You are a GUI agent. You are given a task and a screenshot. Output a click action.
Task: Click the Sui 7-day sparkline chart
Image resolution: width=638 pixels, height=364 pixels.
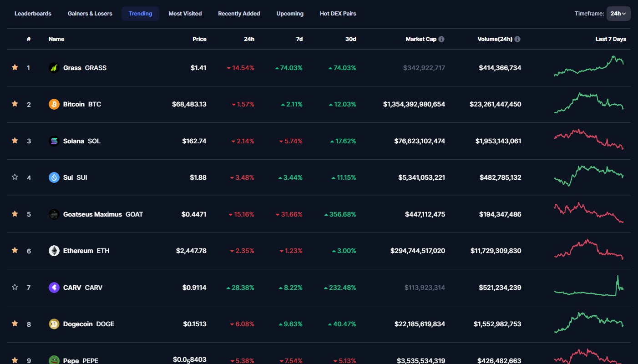[x=589, y=176]
